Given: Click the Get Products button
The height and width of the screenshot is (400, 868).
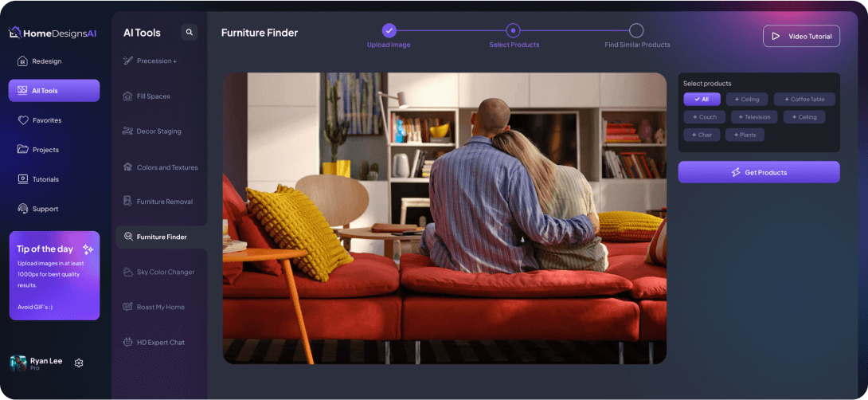Looking at the screenshot, I should 759,172.
